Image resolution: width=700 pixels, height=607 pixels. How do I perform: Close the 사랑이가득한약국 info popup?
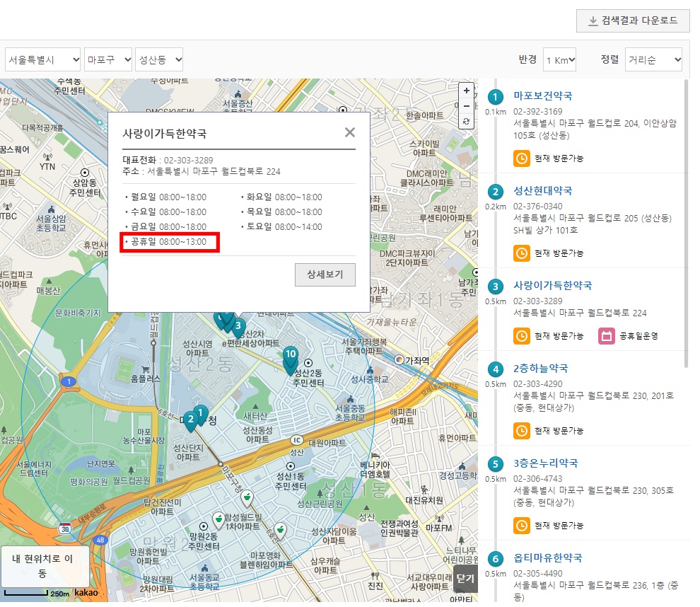(349, 132)
